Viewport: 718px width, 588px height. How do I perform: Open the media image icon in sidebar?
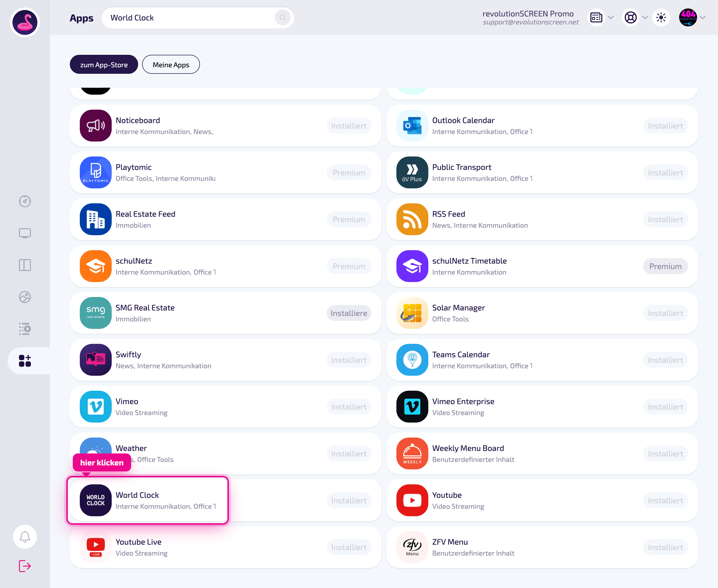(25, 297)
